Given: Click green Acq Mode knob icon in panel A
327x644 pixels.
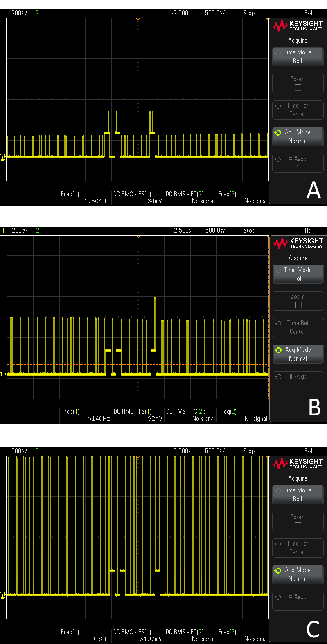Looking at the screenshot, I should pyautogui.click(x=278, y=133).
